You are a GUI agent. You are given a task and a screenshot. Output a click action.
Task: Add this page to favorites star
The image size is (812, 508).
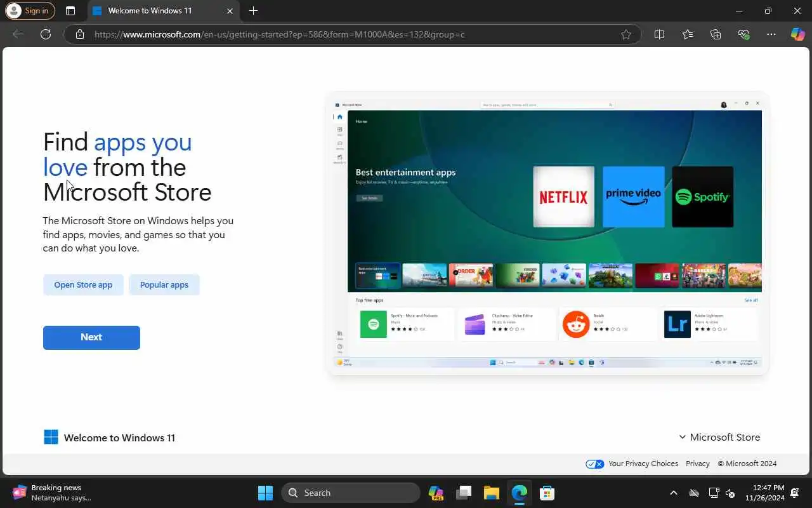(626, 34)
